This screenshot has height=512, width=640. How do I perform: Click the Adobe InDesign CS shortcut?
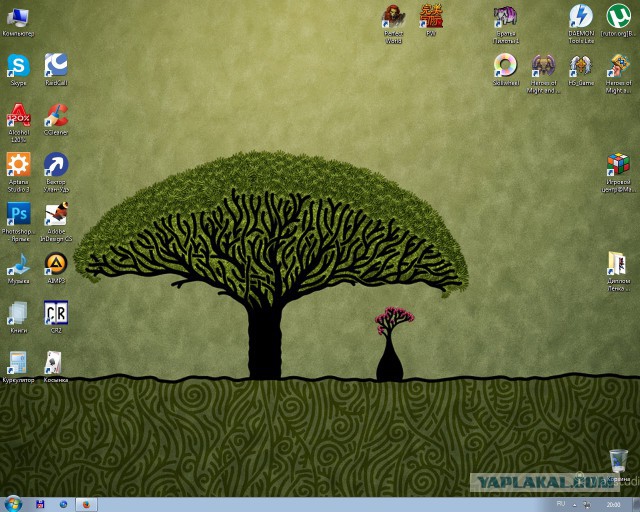point(56,222)
